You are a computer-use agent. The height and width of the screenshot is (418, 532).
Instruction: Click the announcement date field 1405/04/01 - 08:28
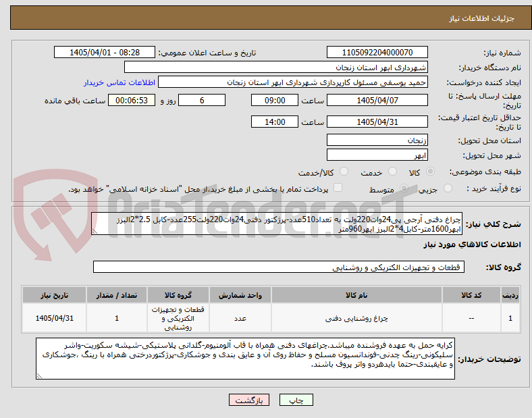coord(105,52)
